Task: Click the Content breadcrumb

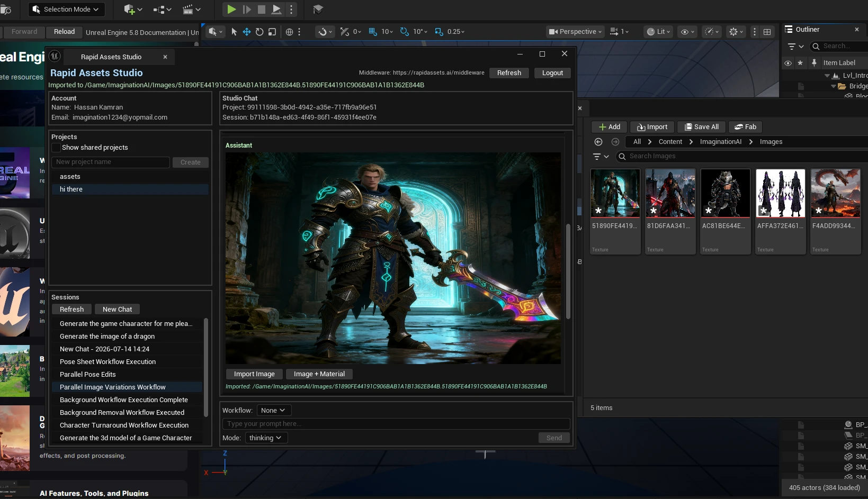Action: pyautogui.click(x=670, y=142)
